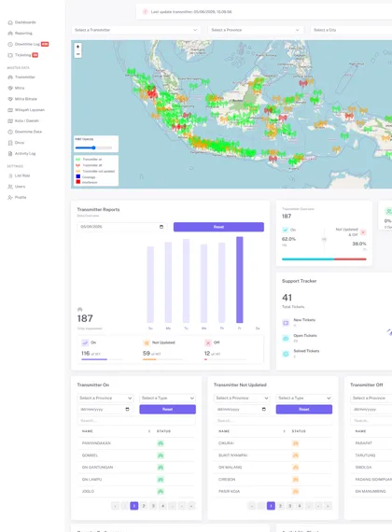Click the Open Tickets eye icon

(286, 338)
